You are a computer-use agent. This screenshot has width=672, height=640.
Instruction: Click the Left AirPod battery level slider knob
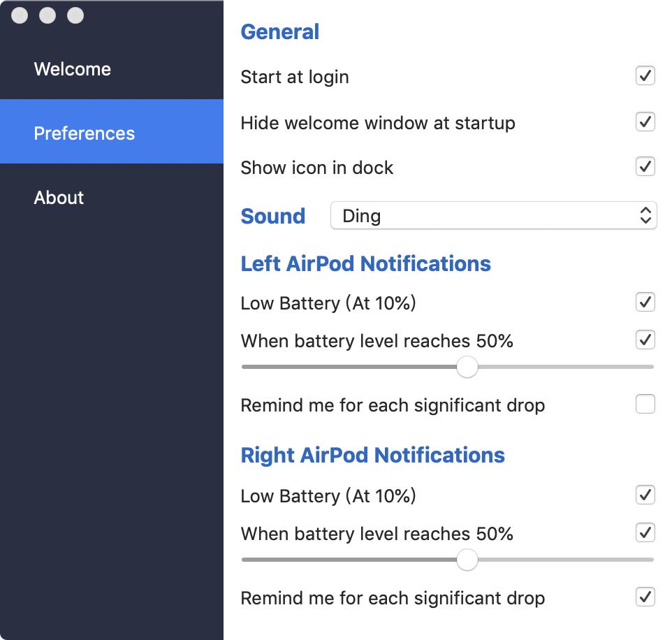point(467,366)
